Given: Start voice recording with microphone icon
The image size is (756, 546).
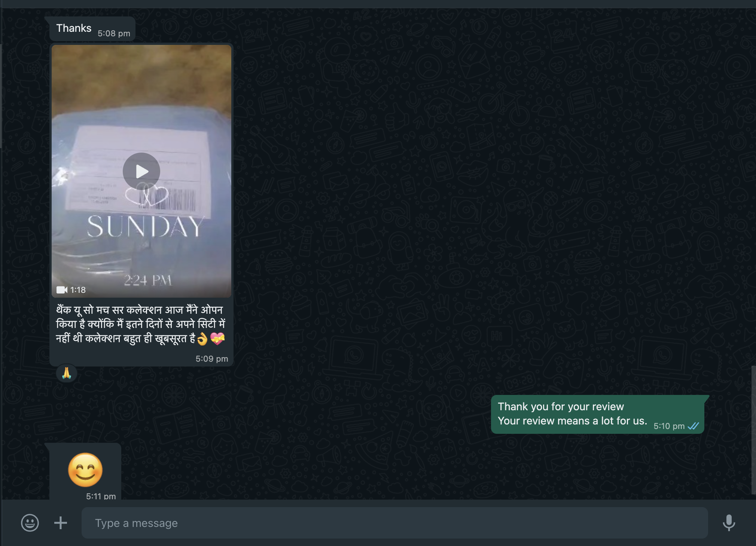Looking at the screenshot, I should [x=728, y=522].
